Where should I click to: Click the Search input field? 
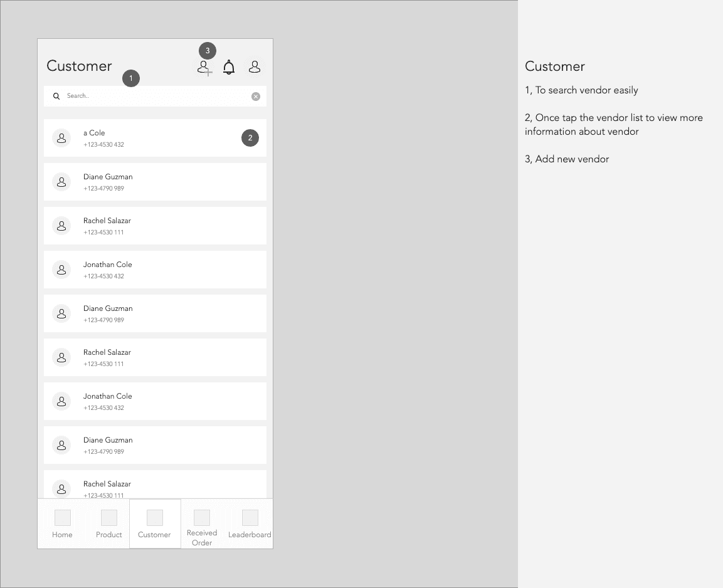tap(155, 97)
